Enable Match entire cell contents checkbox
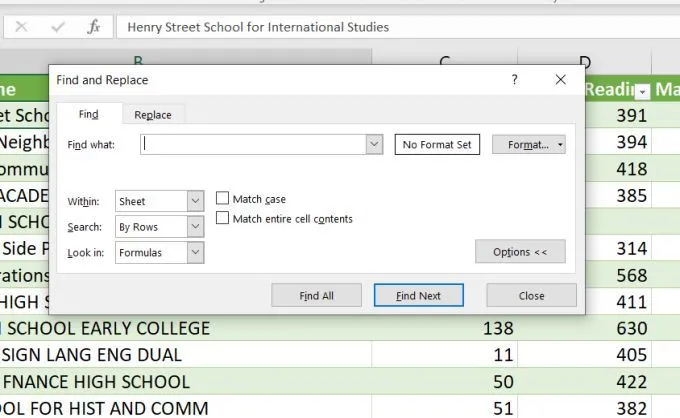Viewport: 680px width, 418px height. pos(222,218)
